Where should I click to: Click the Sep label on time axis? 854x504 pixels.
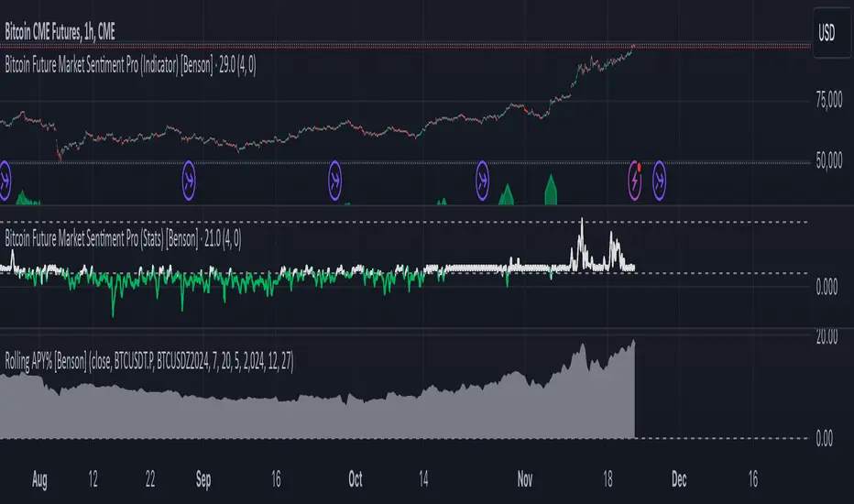click(x=203, y=479)
